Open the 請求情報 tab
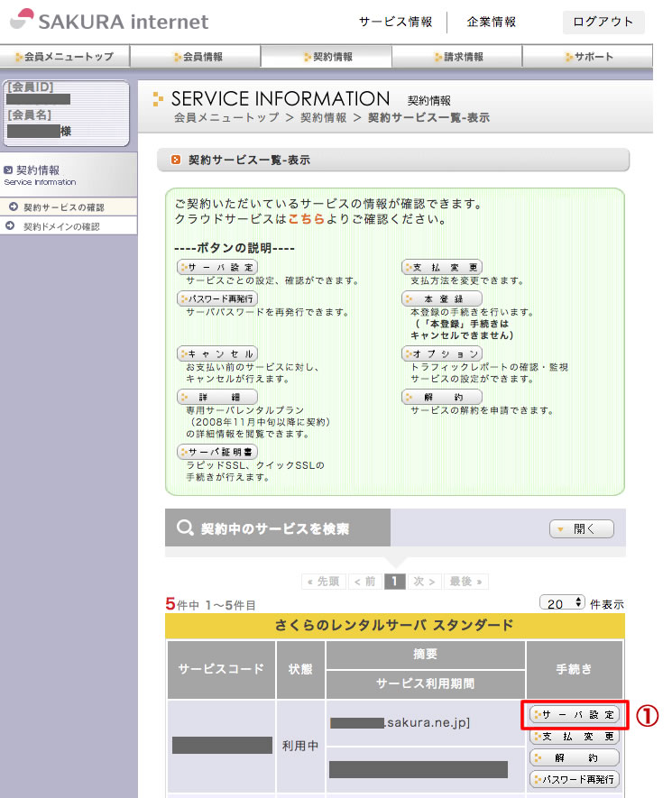 (x=457, y=57)
